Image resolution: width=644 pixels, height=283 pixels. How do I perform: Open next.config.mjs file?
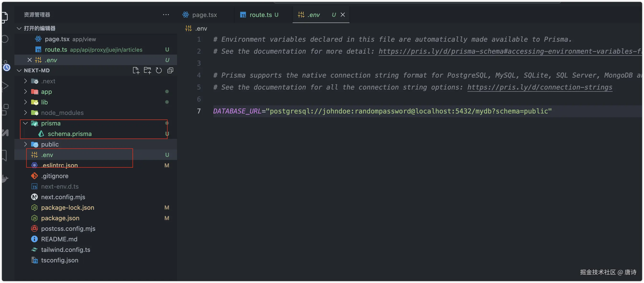coord(96,197)
